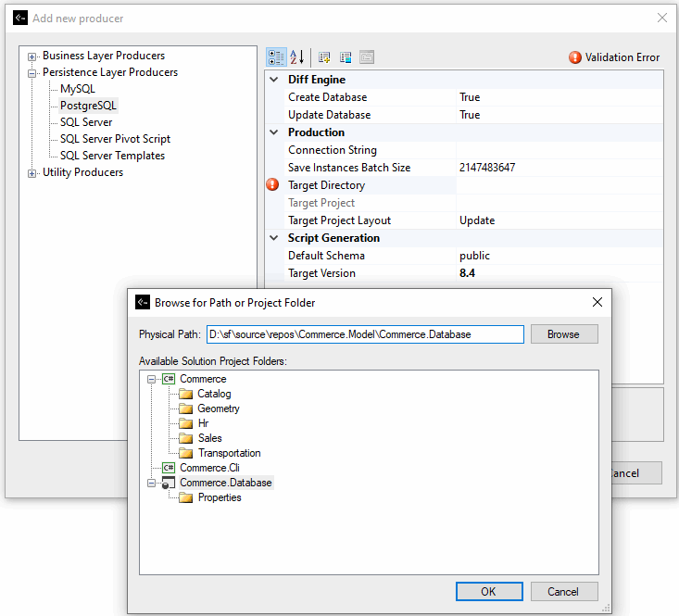Select the Commerce project label
The image size is (679, 616).
(203, 379)
